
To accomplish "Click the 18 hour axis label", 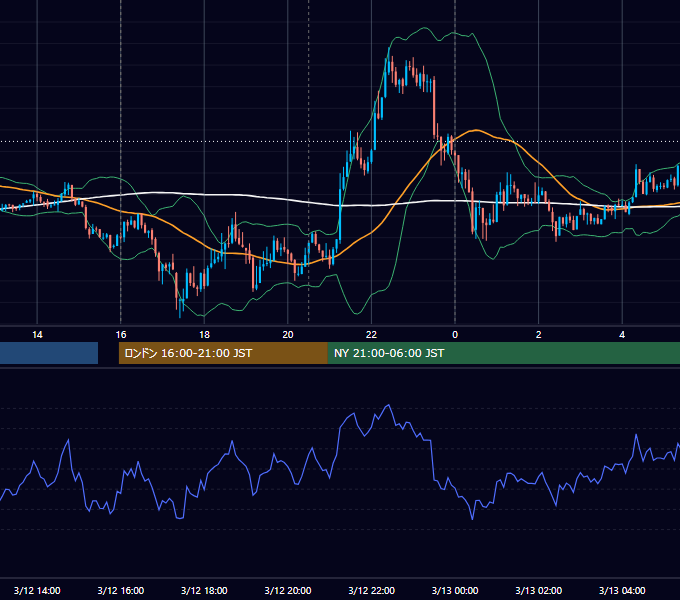I will click(204, 335).
